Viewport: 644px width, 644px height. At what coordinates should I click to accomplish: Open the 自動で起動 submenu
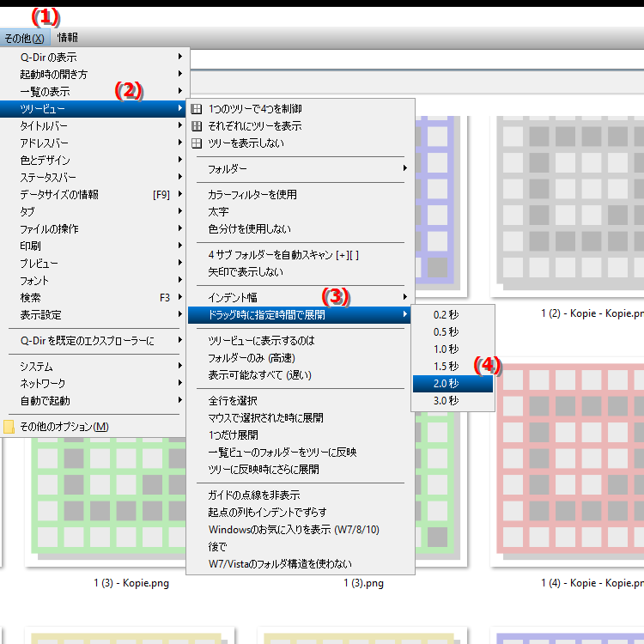point(94,401)
